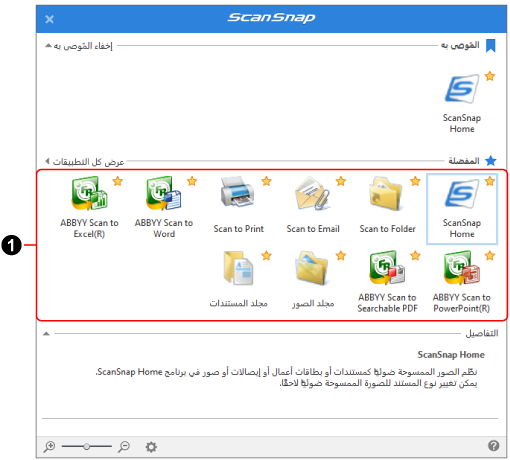Click the zoom in magnifier icon
This screenshot has height=460, width=510.
click(x=49, y=446)
